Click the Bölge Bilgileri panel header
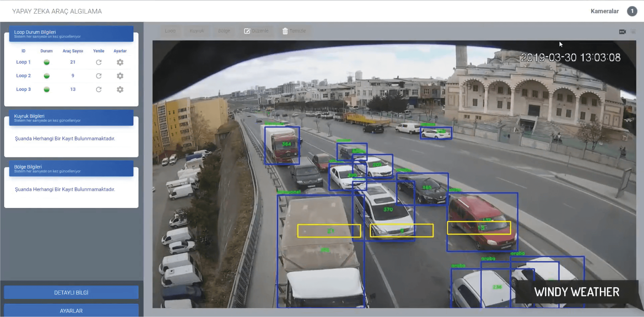 71,169
